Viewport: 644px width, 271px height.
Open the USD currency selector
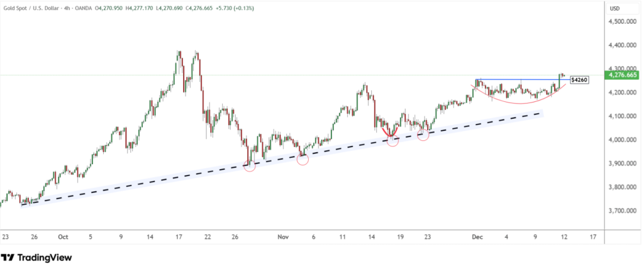[615, 8]
